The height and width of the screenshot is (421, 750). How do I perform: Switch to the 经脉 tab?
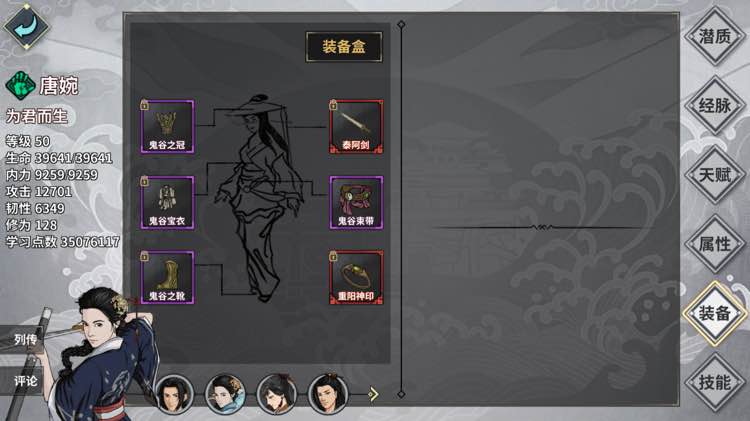pyautogui.click(x=715, y=105)
